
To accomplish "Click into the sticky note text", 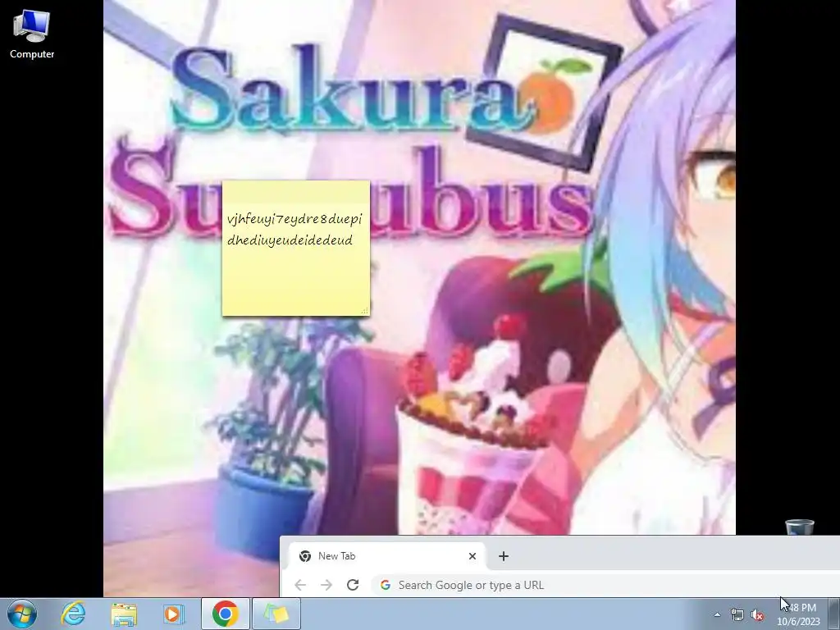I will [294, 230].
